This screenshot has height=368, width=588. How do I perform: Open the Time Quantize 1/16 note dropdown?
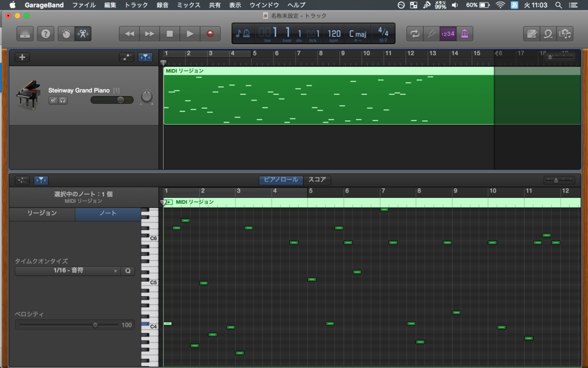pos(68,270)
